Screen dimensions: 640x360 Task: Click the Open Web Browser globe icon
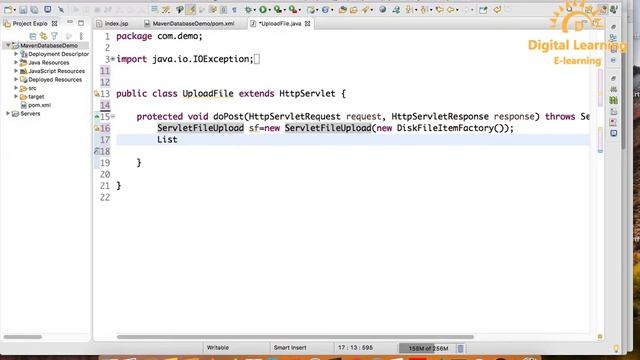[x=382, y=9]
